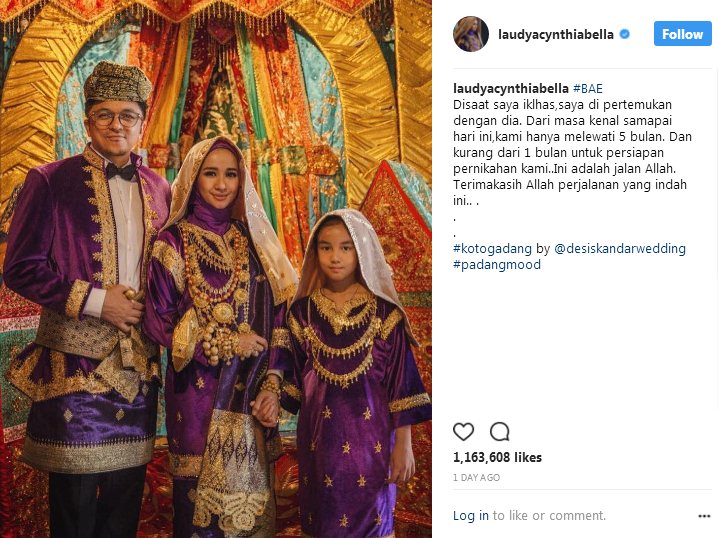Open the #BAE hashtag
Screen dimensions: 718x538
pos(588,88)
